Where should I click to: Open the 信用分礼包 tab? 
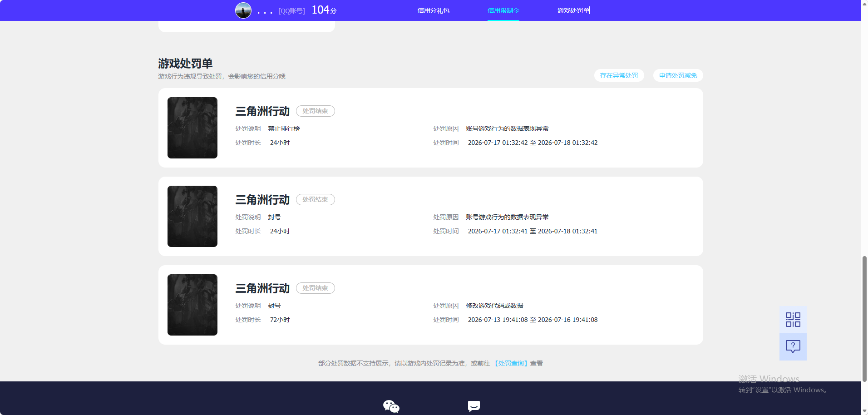point(433,10)
